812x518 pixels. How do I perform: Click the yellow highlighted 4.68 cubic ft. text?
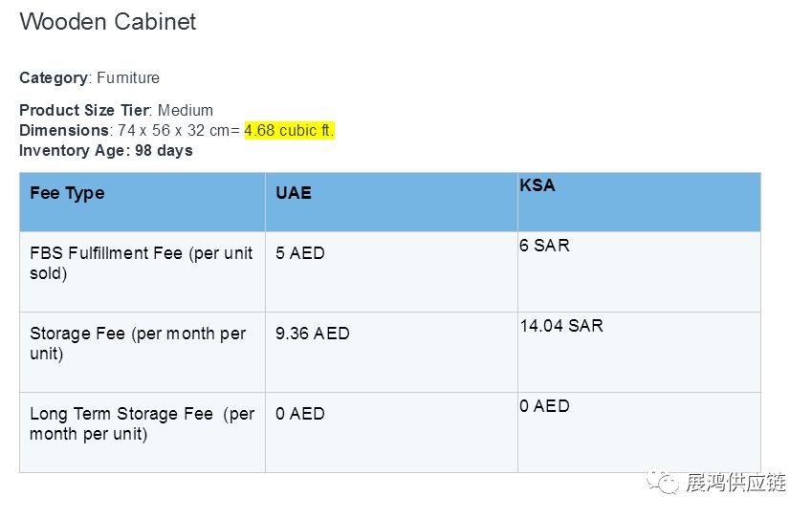pyautogui.click(x=289, y=130)
